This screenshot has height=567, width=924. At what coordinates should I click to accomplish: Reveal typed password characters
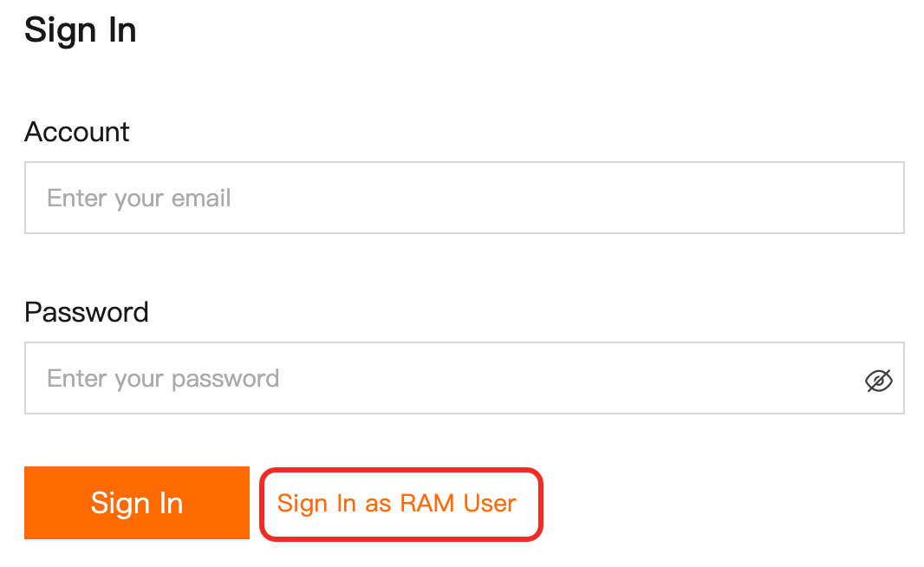point(878,380)
